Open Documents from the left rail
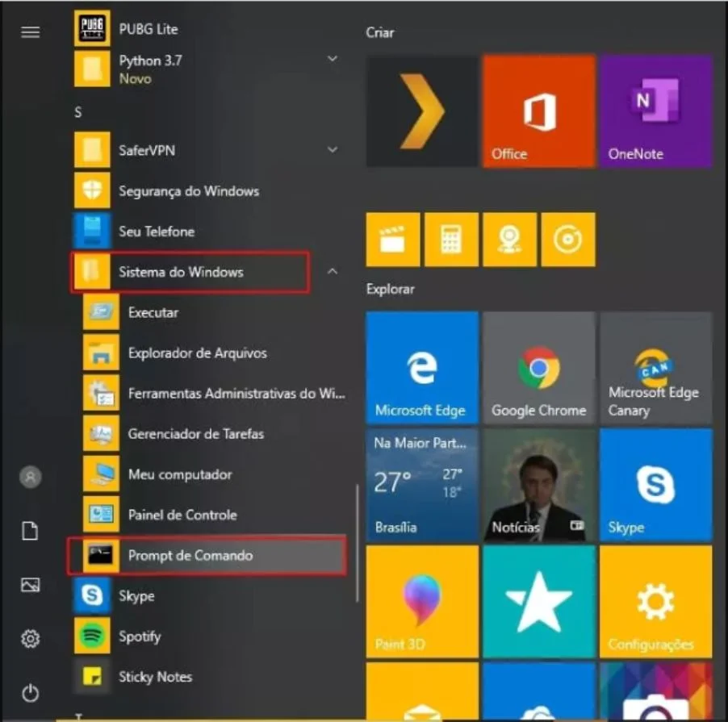This screenshot has height=722, width=728. (x=30, y=531)
